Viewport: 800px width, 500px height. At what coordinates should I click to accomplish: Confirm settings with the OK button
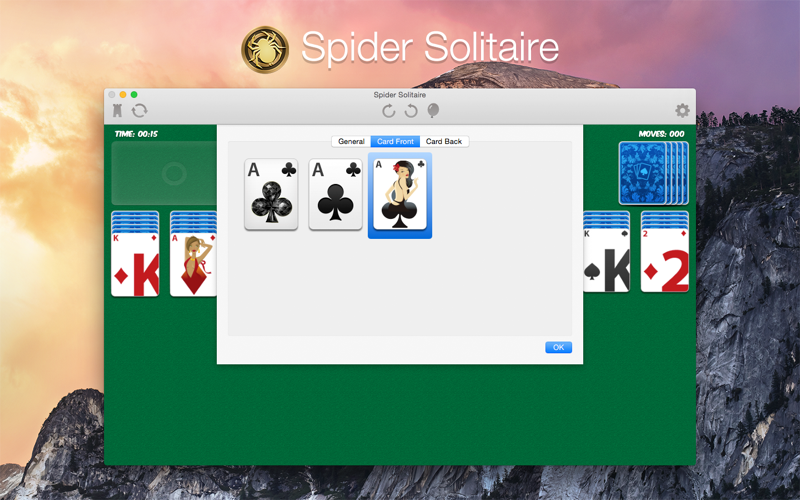tap(558, 347)
